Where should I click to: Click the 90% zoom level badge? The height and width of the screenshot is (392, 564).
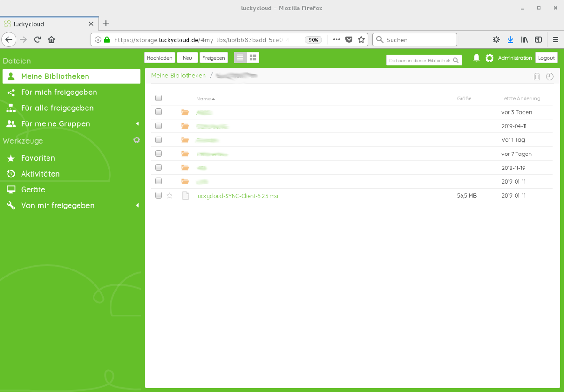pos(313,40)
